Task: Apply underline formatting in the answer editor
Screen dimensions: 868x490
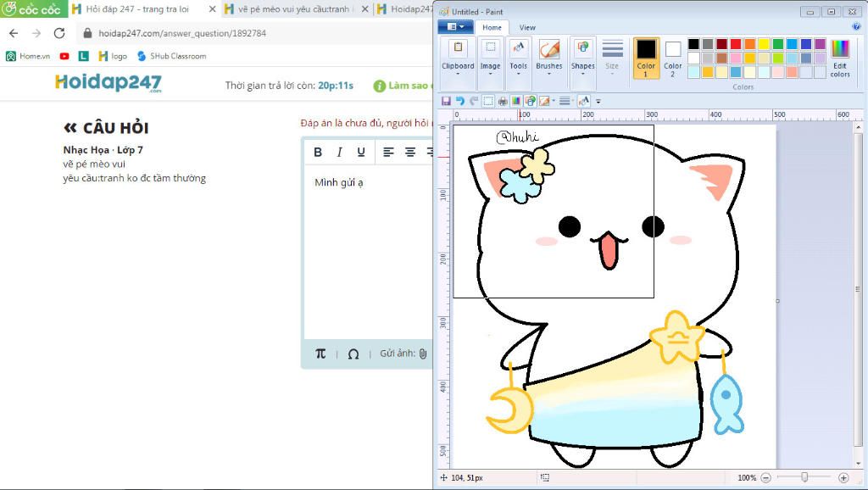Action: [361, 152]
